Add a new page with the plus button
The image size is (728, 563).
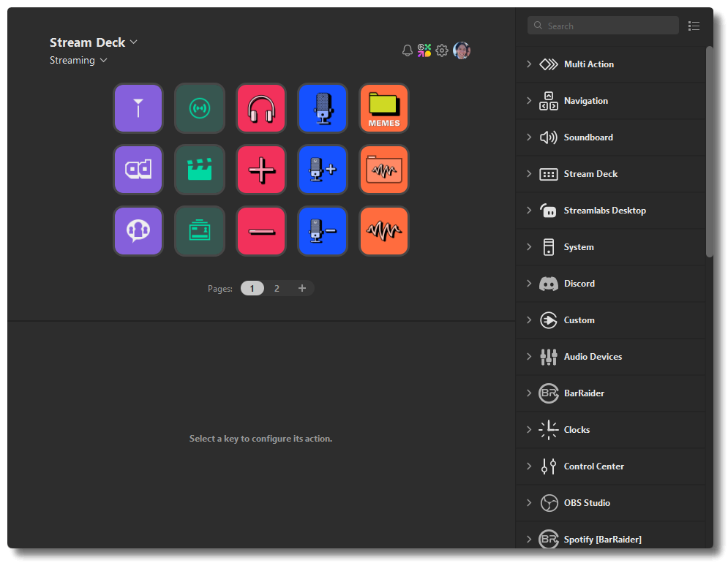coord(301,288)
